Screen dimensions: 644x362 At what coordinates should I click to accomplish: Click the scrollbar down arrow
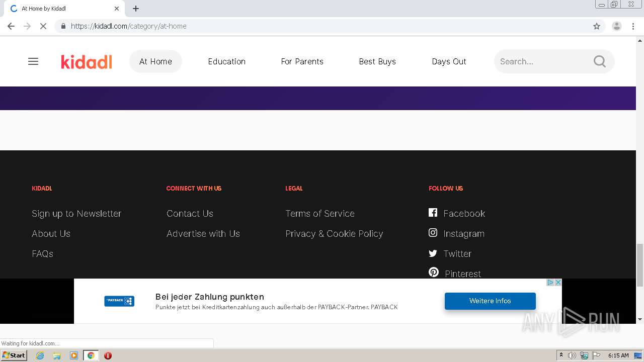point(640,319)
